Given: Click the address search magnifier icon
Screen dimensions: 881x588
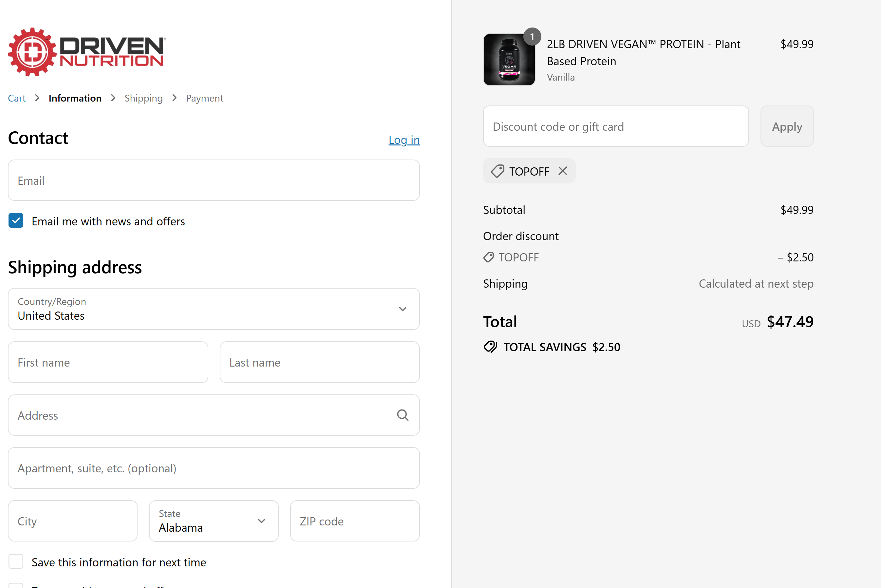Looking at the screenshot, I should (x=402, y=415).
